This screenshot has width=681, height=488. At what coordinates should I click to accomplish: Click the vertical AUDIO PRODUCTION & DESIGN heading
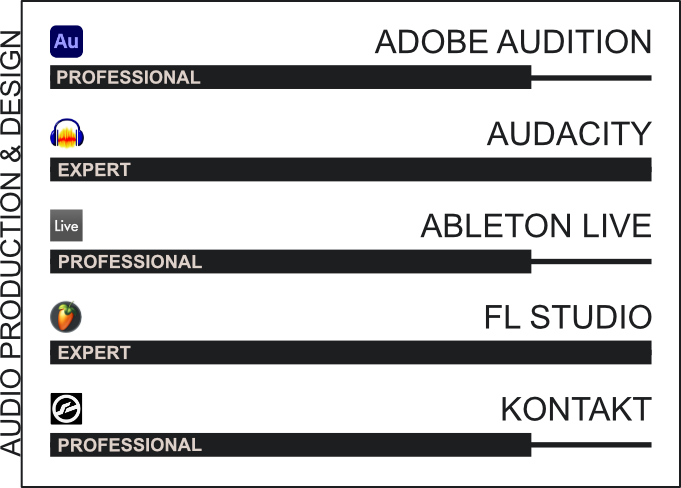pos(10,243)
